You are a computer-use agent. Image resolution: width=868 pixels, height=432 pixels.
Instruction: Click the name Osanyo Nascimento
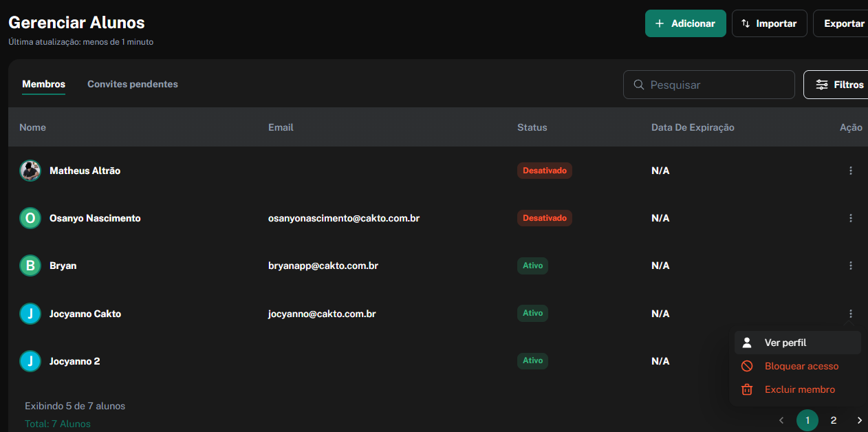[x=95, y=218]
